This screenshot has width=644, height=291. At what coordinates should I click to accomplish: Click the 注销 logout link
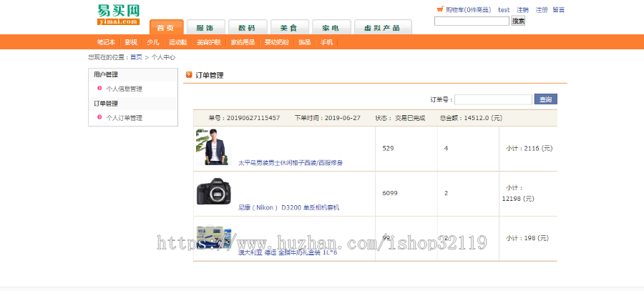[x=522, y=10]
